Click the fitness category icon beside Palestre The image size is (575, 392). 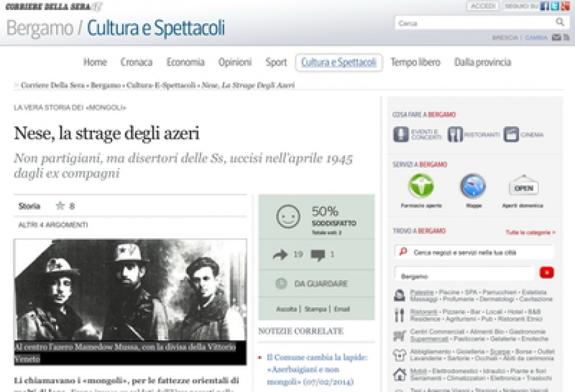[399, 296]
